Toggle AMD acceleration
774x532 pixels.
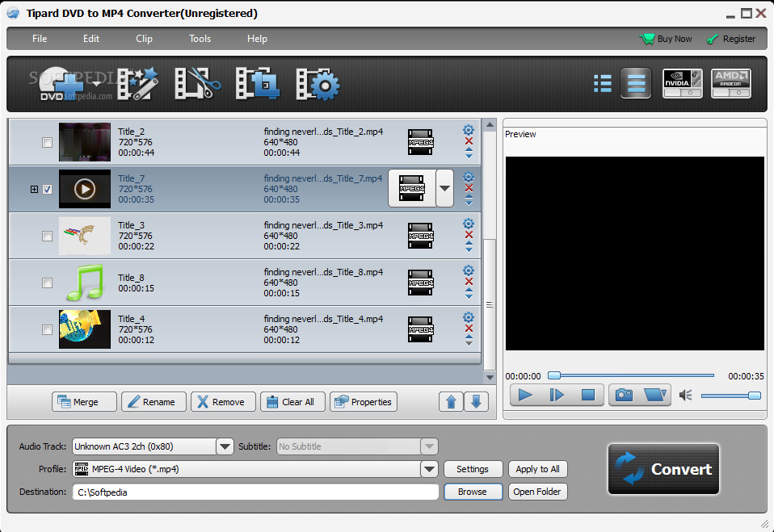coord(731,83)
